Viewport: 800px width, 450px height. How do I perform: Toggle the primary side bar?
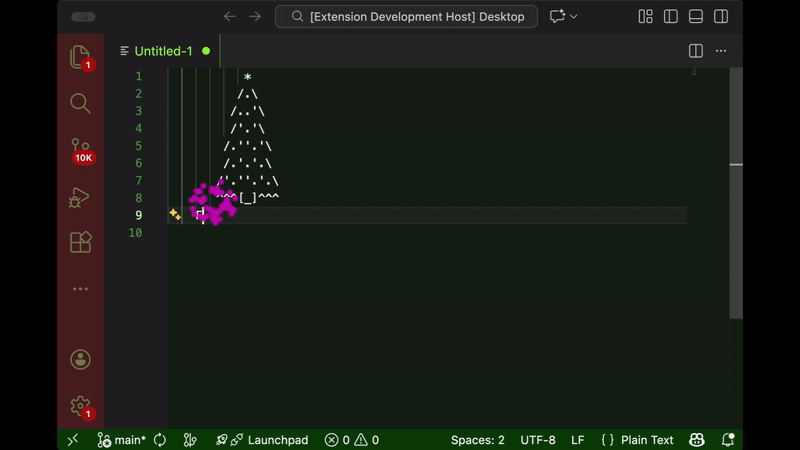670,17
